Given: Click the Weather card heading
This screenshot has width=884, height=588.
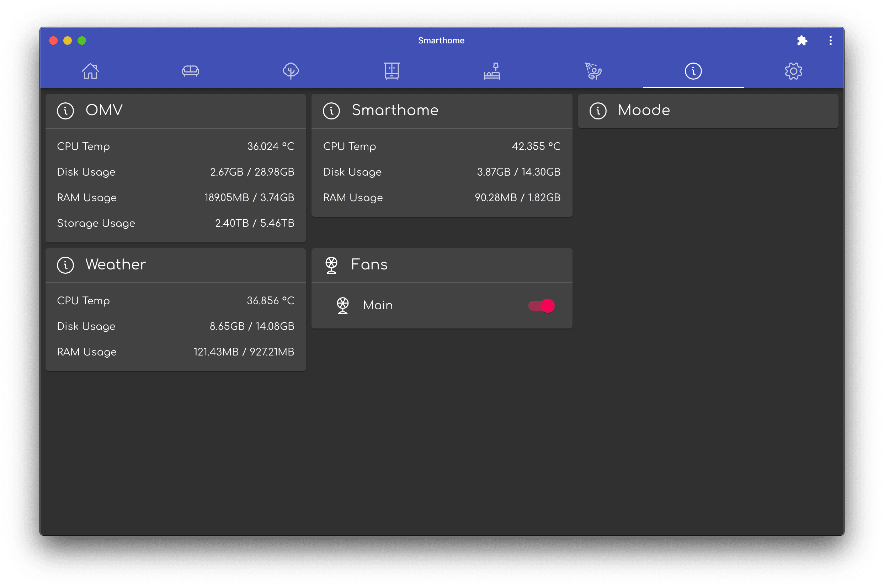Looking at the screenshot, I should (x=116, y=264).
